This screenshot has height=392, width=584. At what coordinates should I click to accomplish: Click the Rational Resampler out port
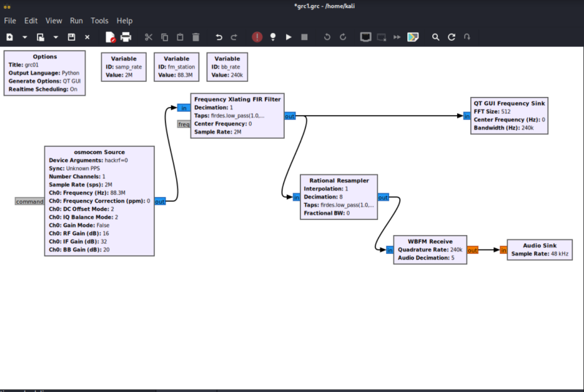383,197
